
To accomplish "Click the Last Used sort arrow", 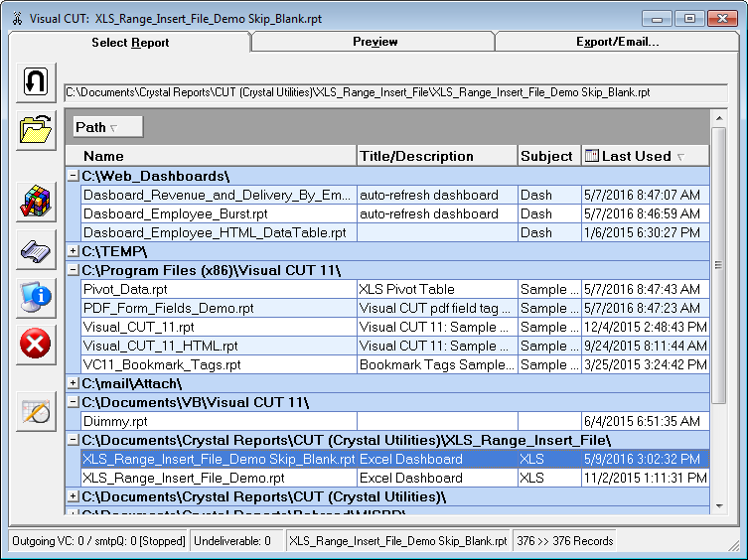I will [x=680, y=157].
